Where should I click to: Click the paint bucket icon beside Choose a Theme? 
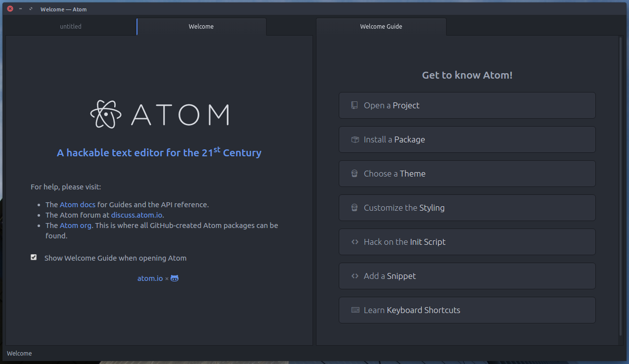tap(355, 174)
